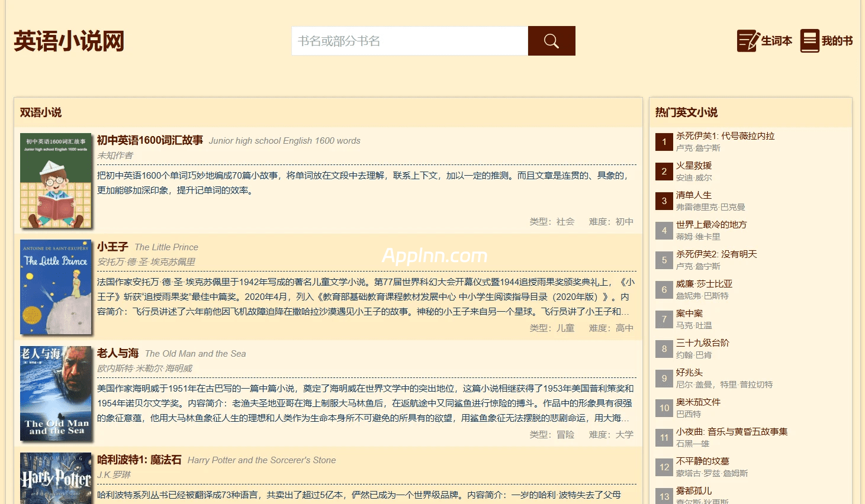Click 类型: 社会 category label
The width and height of the screenshot is (865, 504).
(552, 221)
